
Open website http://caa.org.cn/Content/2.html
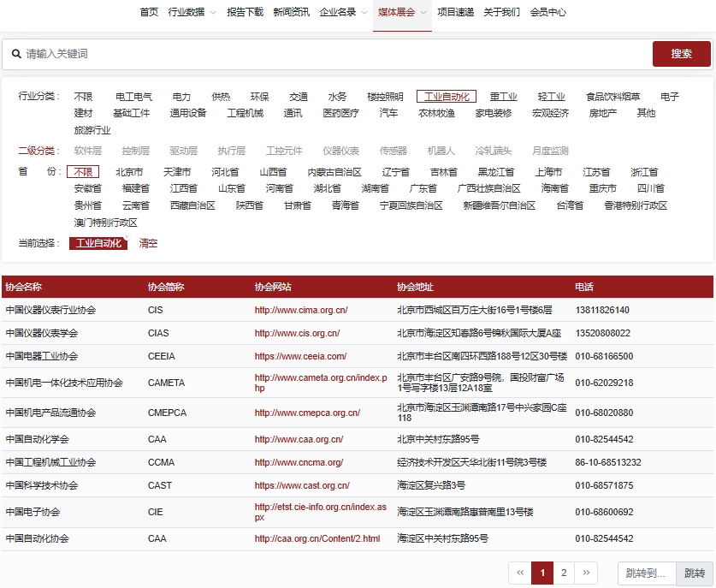coord(317,538)
